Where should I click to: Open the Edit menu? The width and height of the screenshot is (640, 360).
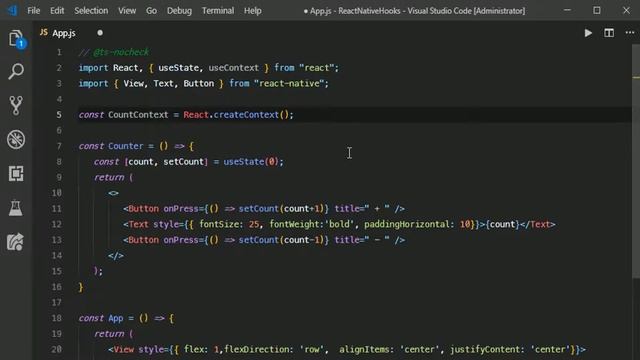57,11
